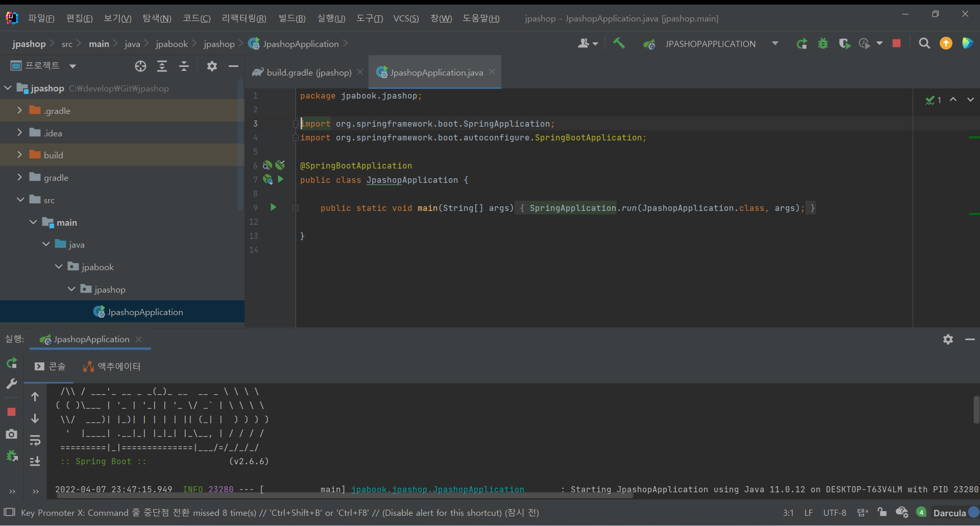Toggle fold on the main method
980x526 pixels.
point(296,208)
